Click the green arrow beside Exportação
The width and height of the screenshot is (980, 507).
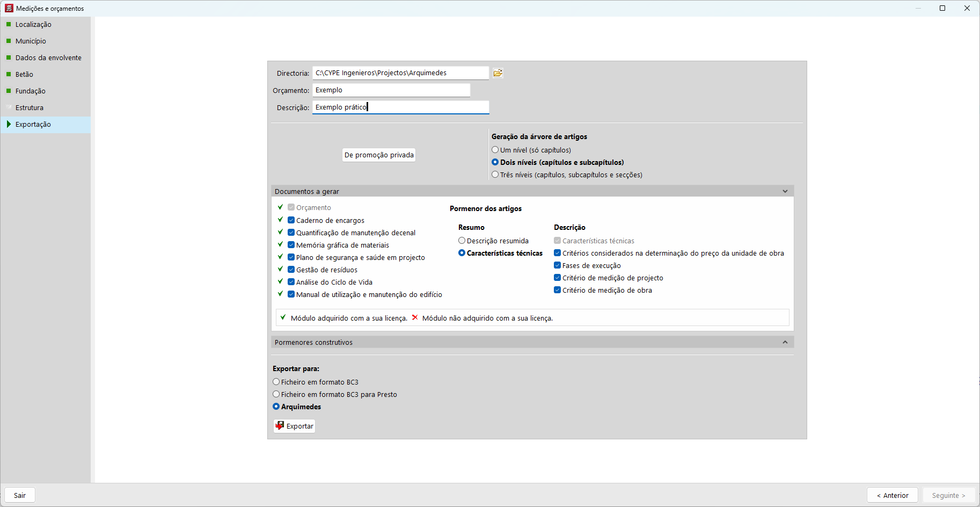9,124
